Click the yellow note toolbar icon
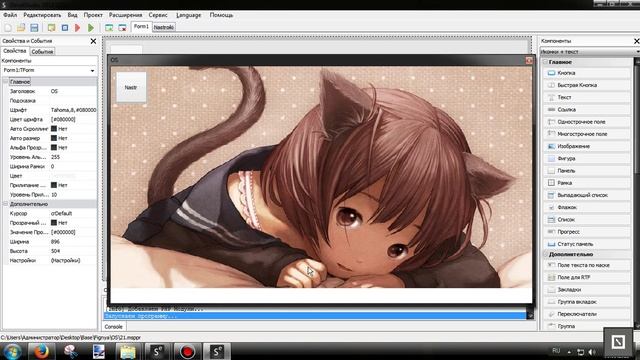The height and width of the screenshot is (360, 640). [x=51, y=27]
